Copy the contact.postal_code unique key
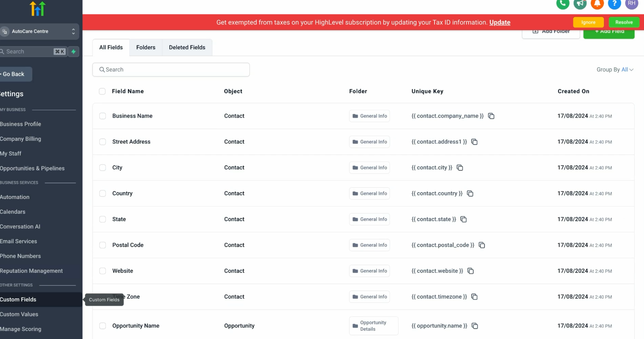Viewport: 644px width, 339px height. (x=482, y=245)
